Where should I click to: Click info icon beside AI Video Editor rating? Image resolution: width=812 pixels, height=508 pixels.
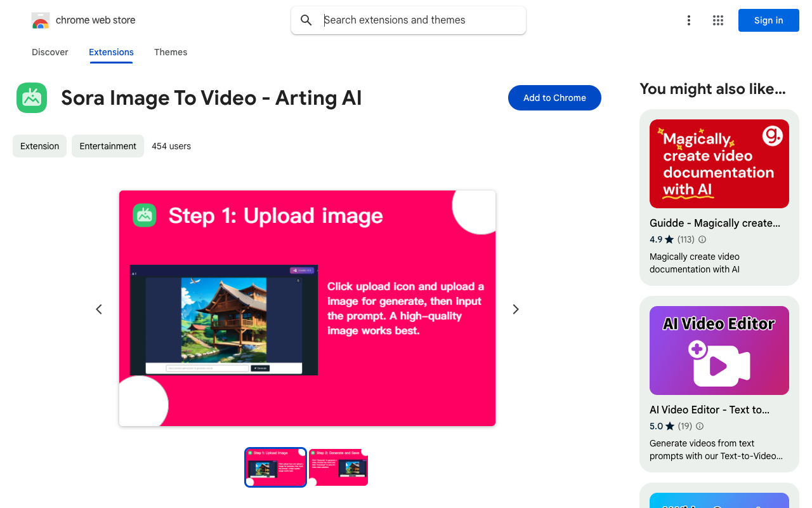tap(700, 426)
